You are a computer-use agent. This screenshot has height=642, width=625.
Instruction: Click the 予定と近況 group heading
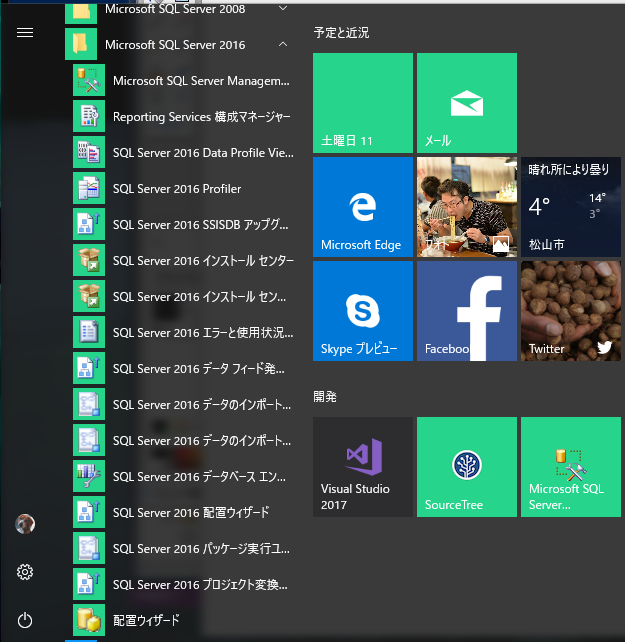pyautogui.click(x=341, y=32)
